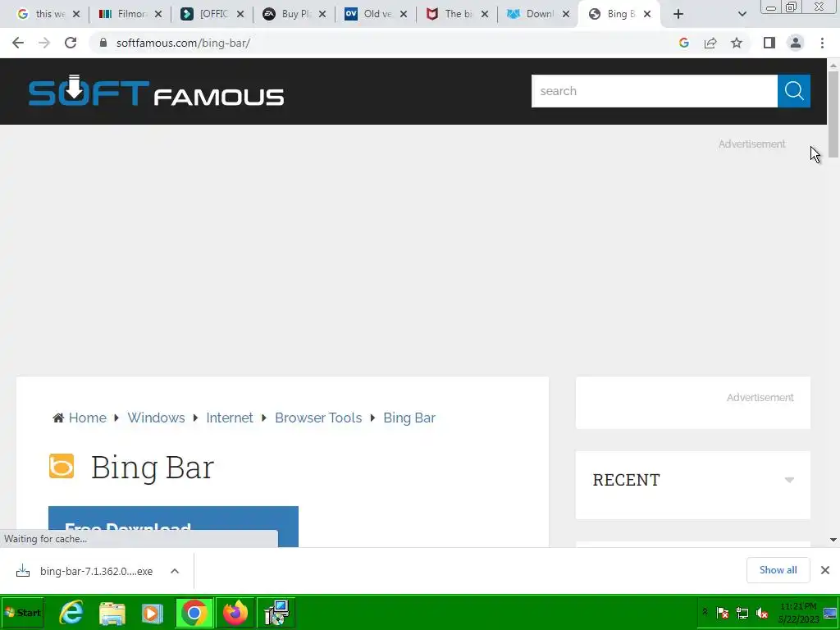Open options for the bing-bar download item
Screen dimensions: 840x630
tap(175, 571)
